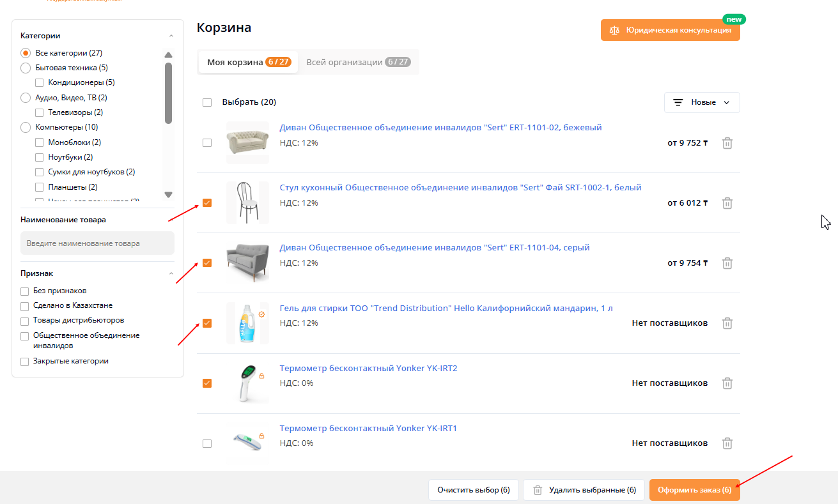Open Термометр бесконтактный Yonker YK-IRT2 link

pos(368,369)
